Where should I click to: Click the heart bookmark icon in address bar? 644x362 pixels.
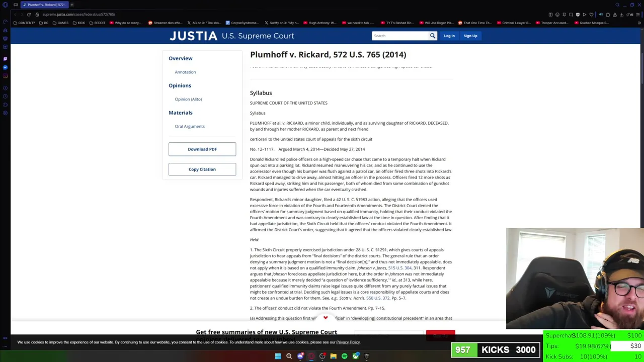591,15
